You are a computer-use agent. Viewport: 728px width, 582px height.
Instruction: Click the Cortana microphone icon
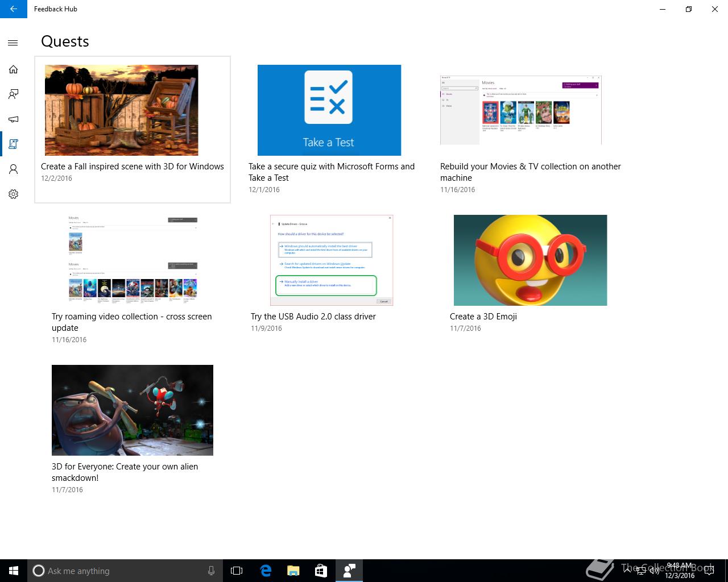tap(211, 571)
